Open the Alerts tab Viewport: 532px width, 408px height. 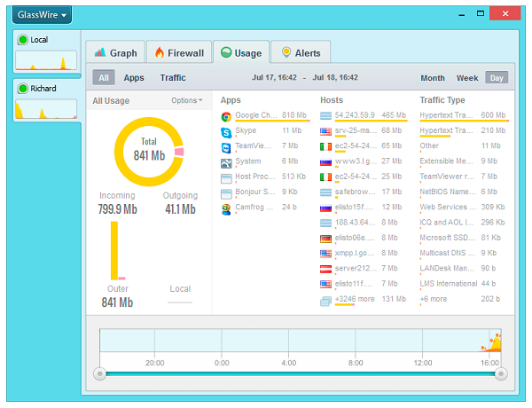pyautogui.click(x=300, y=53)
